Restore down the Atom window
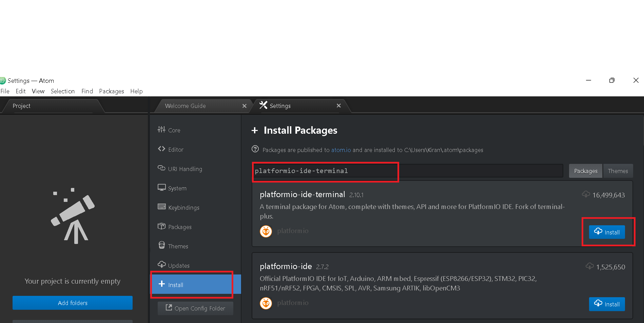 (612, 80)
